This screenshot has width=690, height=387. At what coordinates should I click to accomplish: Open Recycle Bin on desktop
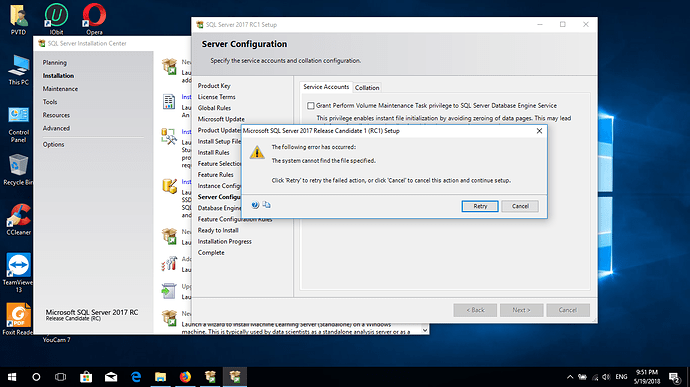[18, 170]
